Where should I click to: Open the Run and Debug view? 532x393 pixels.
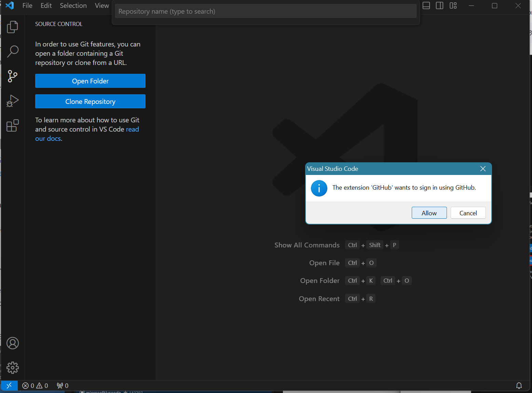point(13,101)
